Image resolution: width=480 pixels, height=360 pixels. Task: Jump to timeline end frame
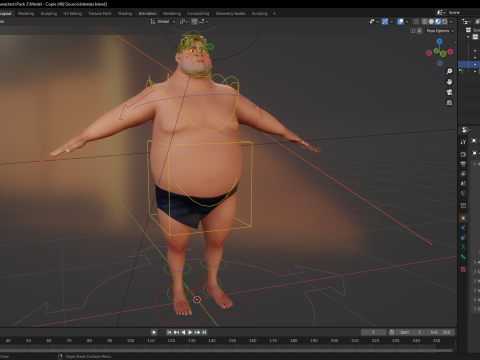tap(204, 332)
